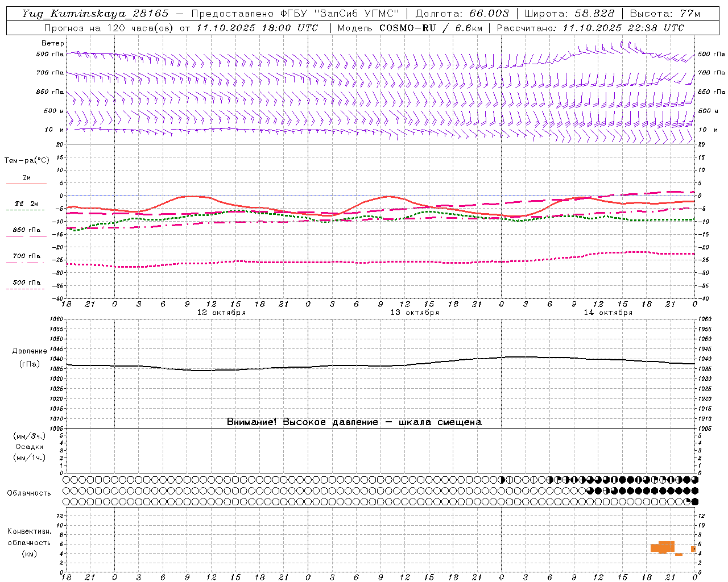This screenshot has width=728, height=582.
Task: Click the Тем-ра(°C) panel label
Action: pyautogui.click(x=27, y=161)
